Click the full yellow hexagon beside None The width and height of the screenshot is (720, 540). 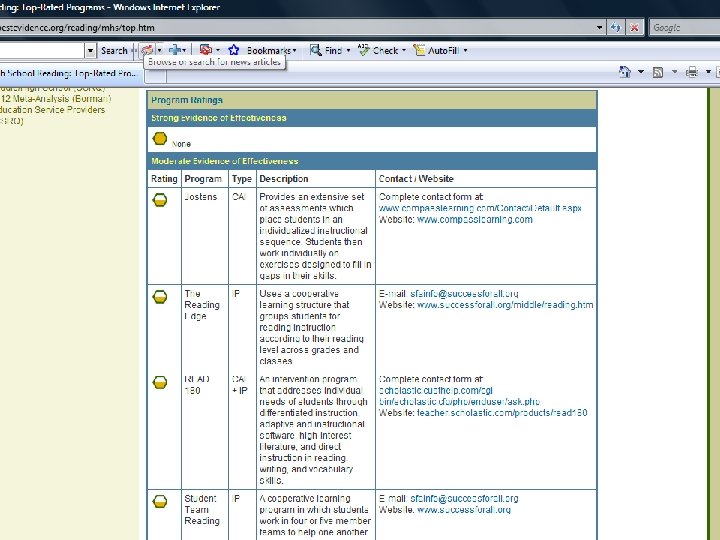coord(160,138)
